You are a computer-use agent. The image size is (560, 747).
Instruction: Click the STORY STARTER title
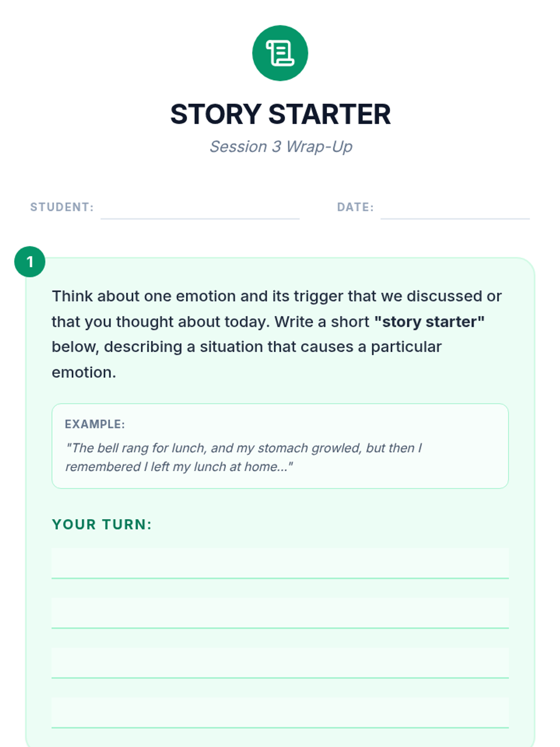tap(280, 114)
